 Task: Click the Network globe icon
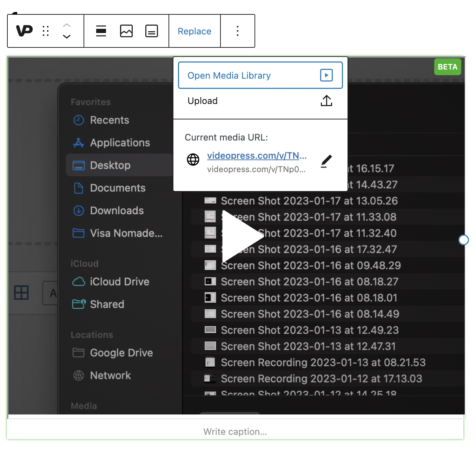coord(79,375)
